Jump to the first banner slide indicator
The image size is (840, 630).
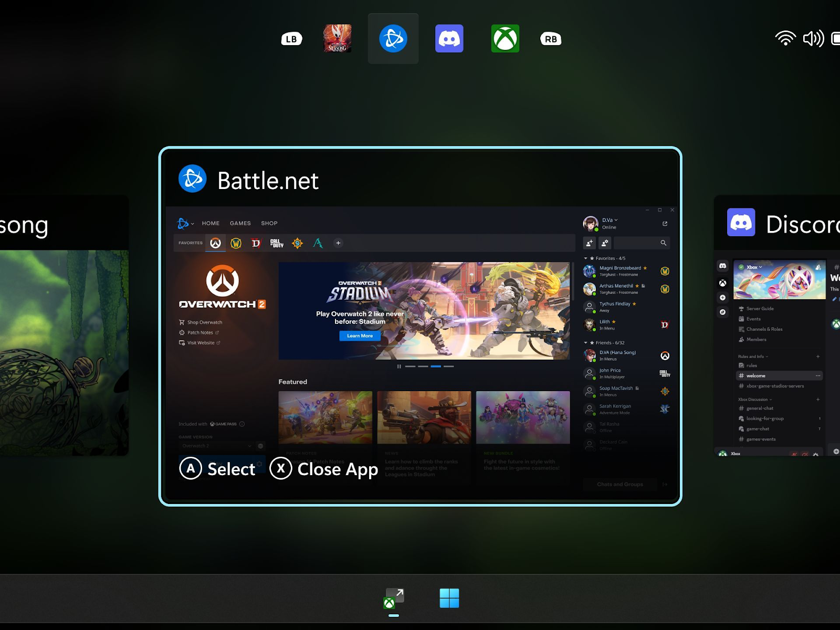[x=410, y=366]
